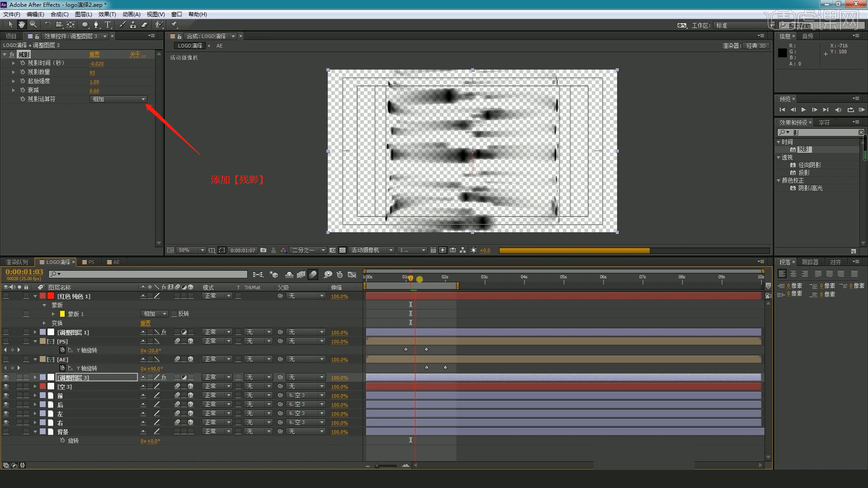Select the Clone Stamp tool
Viewport: 868px width, 488px height.
133,25
